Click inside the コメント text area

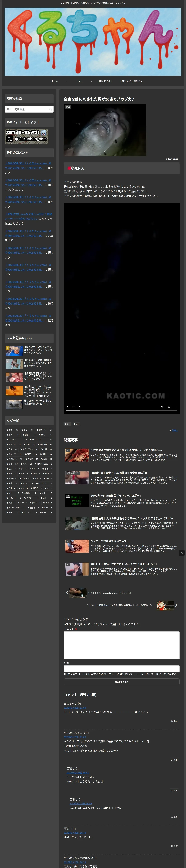point(122,645)
